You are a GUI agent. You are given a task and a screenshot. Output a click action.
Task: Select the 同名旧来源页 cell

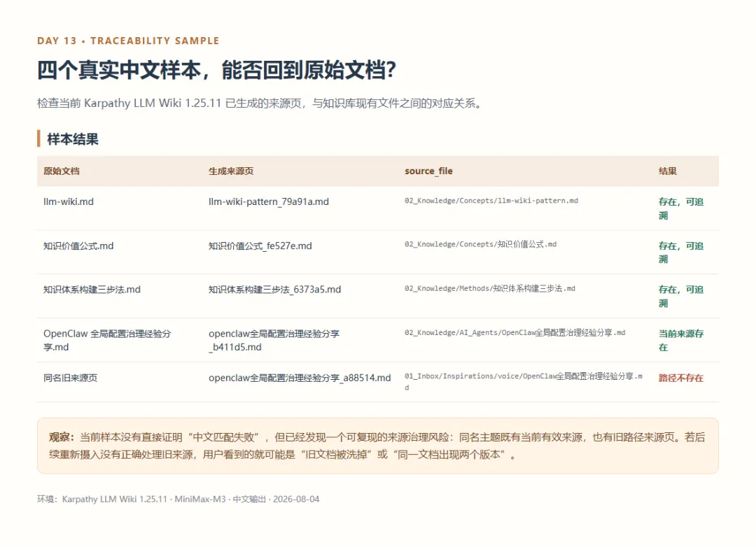[71, 378]
